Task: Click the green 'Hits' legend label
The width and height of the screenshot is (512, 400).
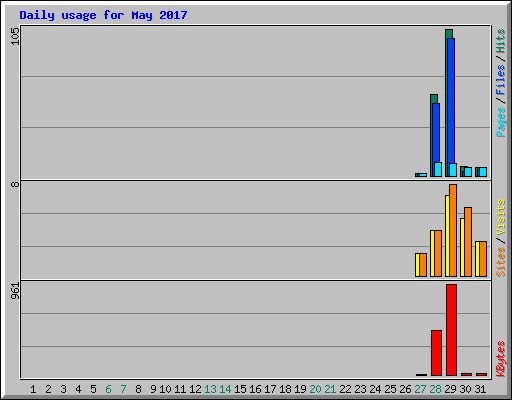Action: coord(501,41)
